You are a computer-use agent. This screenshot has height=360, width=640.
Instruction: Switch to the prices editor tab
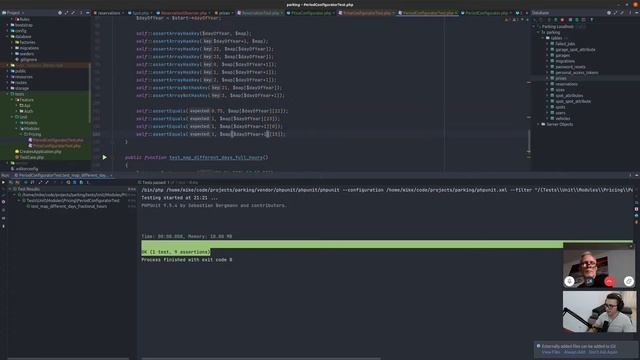(224, 13)
